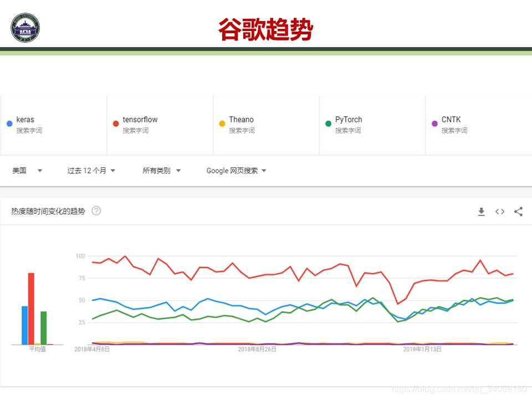Click the tensorflow search term
This screenshot has height=399, width=532.
pos(140,120)
